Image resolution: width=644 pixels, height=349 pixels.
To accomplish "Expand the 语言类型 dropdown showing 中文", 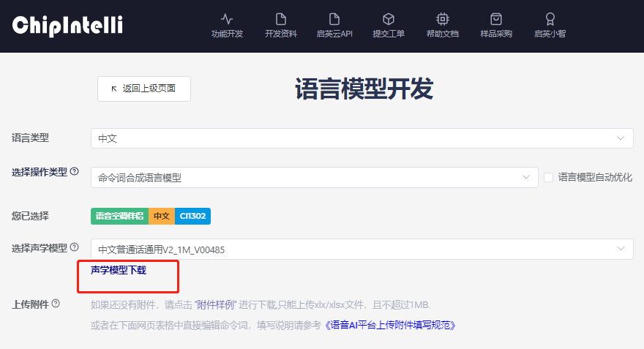I will 362,138.
